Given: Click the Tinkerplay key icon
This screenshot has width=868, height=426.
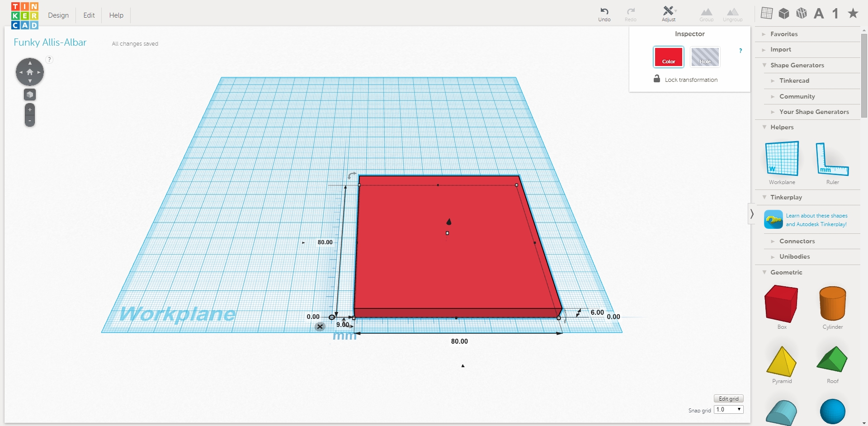Looking at the screenshot, I should pyautogui.click(x=774, y=220).
